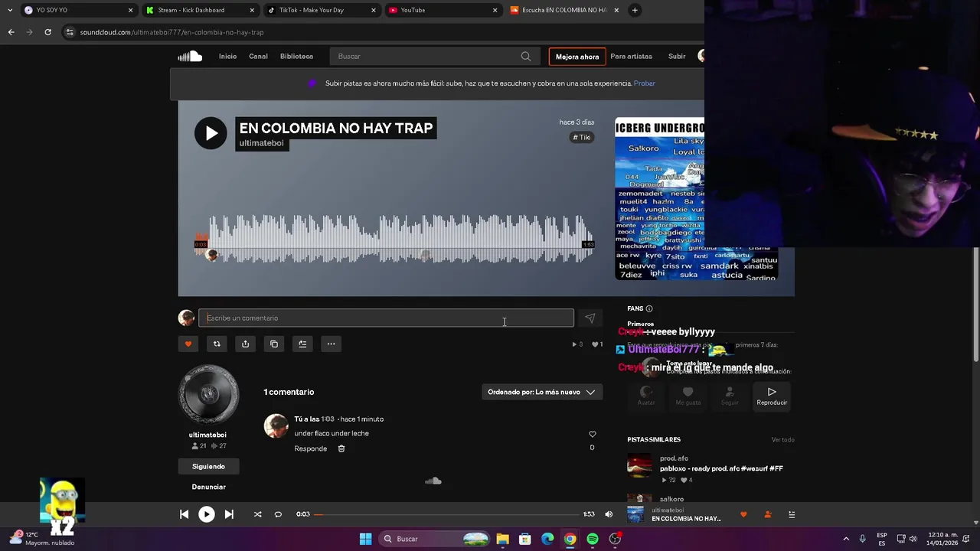The height and width of the screenshot is (551, 980).
Task: Click Reproducir button in the fans panel
Action: click(772, 396)
